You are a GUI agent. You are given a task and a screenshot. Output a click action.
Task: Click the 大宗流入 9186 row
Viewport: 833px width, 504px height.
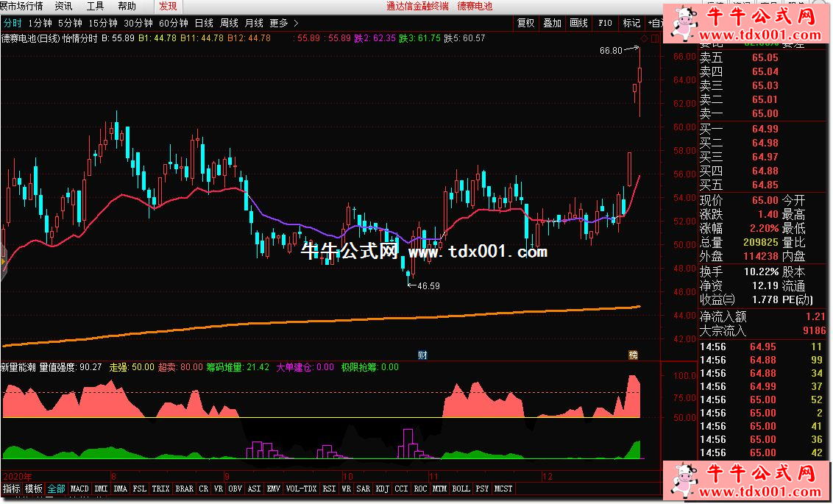point(763,331)
